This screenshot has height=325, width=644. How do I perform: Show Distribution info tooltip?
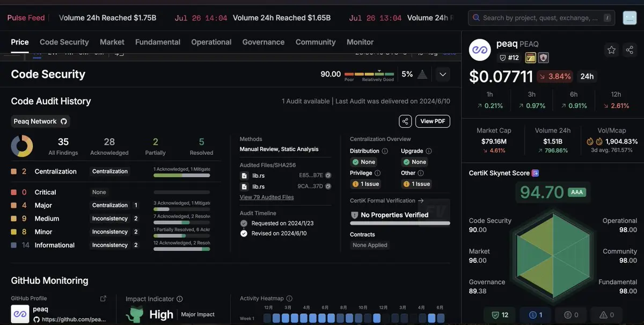pos(385,151)
